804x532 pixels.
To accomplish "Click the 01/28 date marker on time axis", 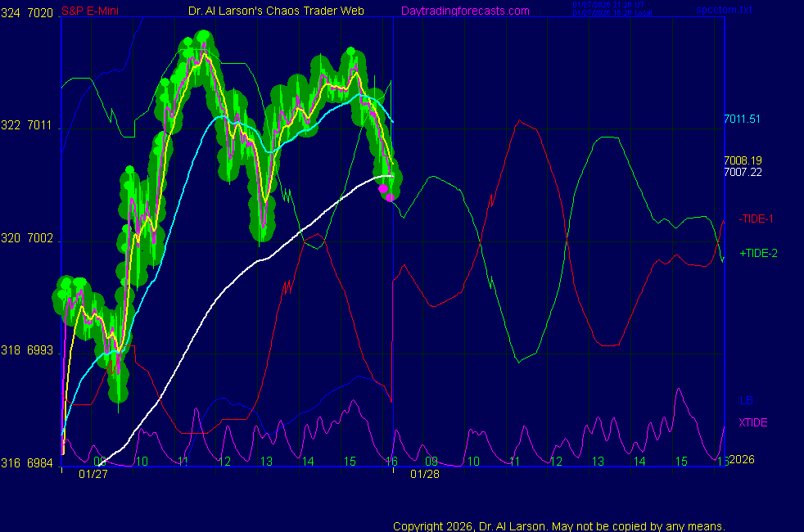I will coord(425,474).
